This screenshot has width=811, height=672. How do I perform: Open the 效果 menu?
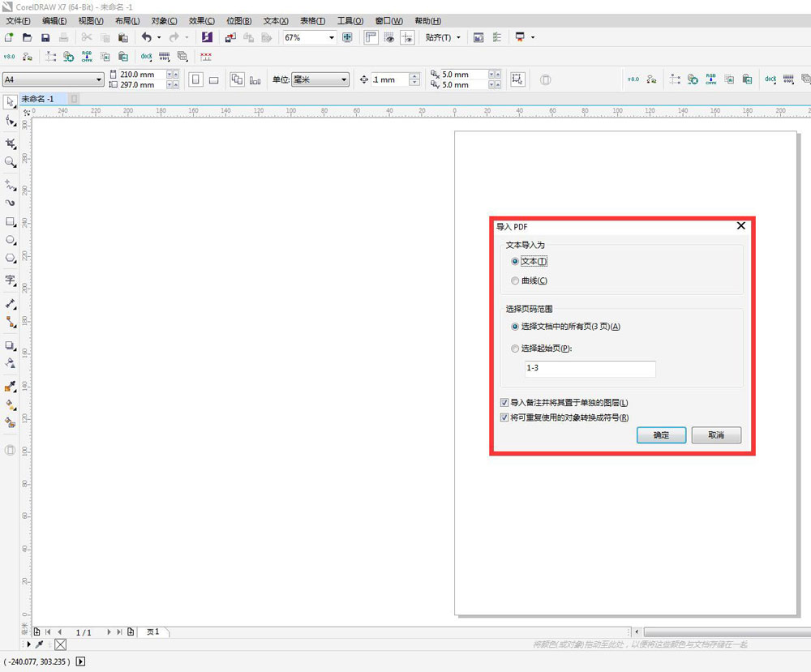201,21
